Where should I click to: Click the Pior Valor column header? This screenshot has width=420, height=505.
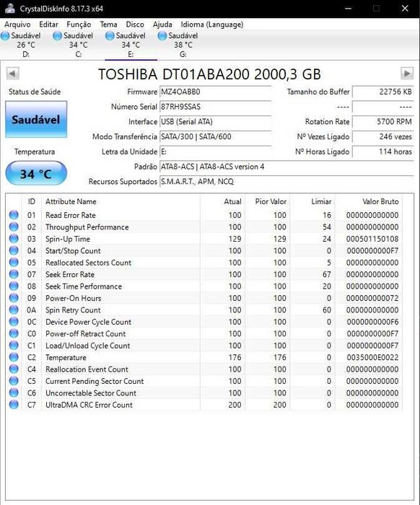(x=267, y=201)
